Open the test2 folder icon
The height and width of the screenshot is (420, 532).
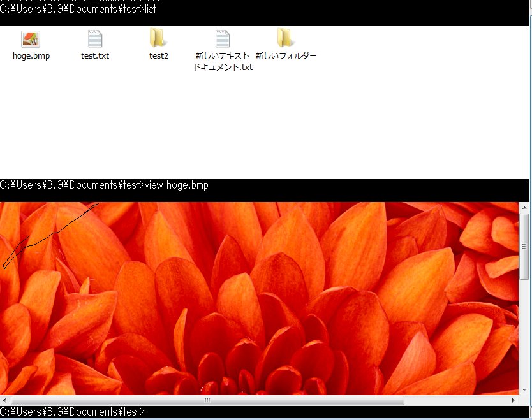click(158, 38)
